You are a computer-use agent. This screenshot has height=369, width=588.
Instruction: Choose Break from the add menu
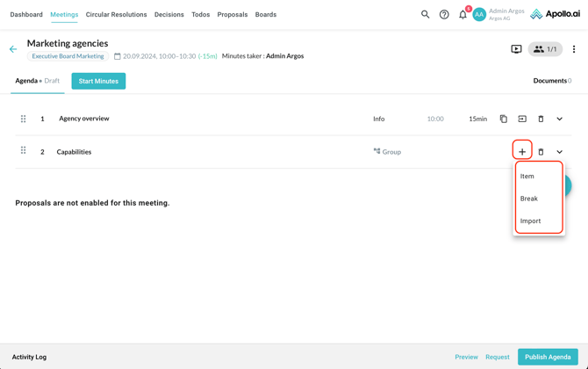[x=529, y=199]
